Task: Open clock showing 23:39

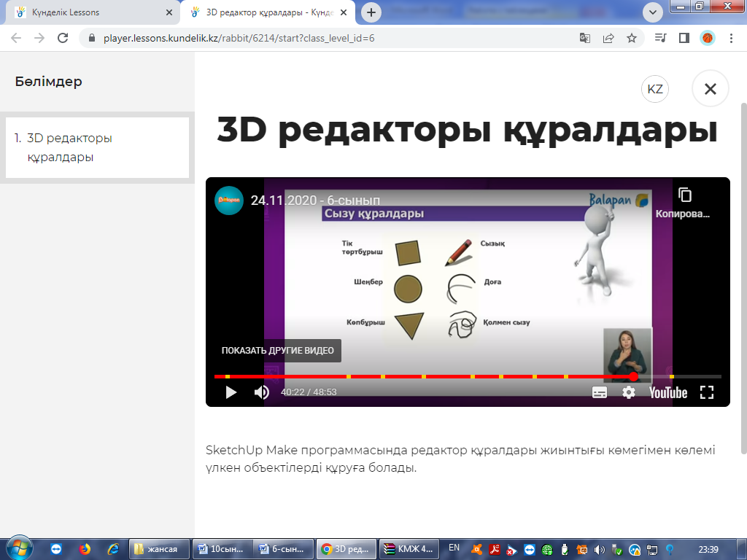Action: coord(708,550)
